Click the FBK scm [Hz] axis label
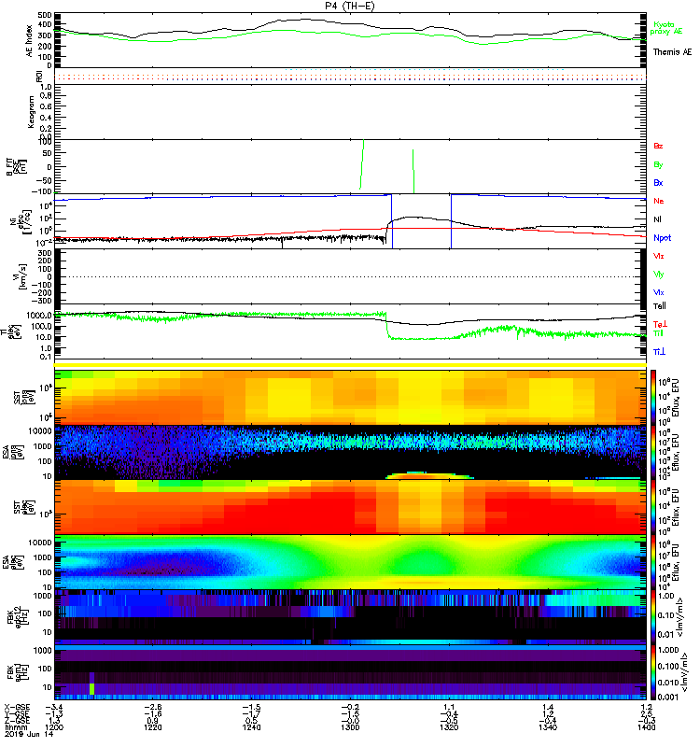The image size is (700, 747). 17,671
